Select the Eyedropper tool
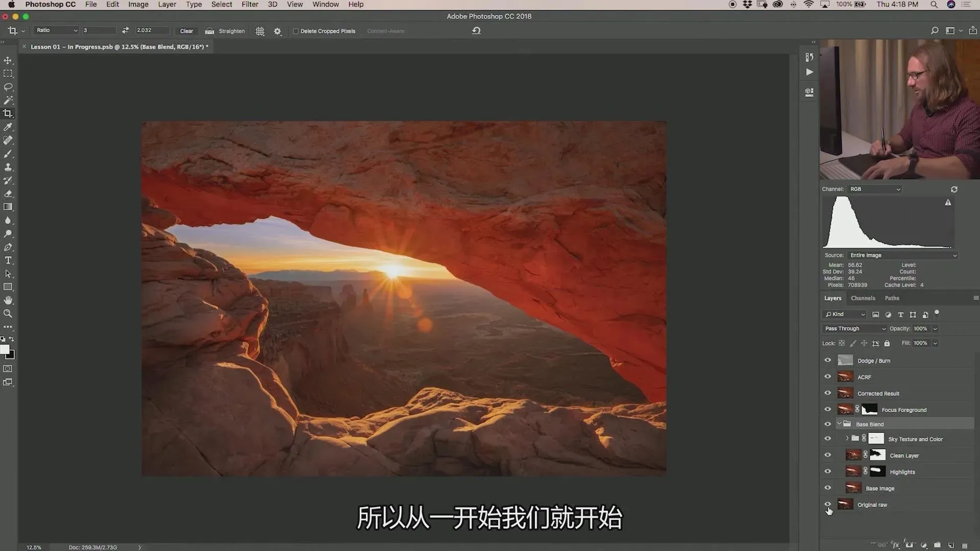The image size is (980, 551). [x=8, y=127]
